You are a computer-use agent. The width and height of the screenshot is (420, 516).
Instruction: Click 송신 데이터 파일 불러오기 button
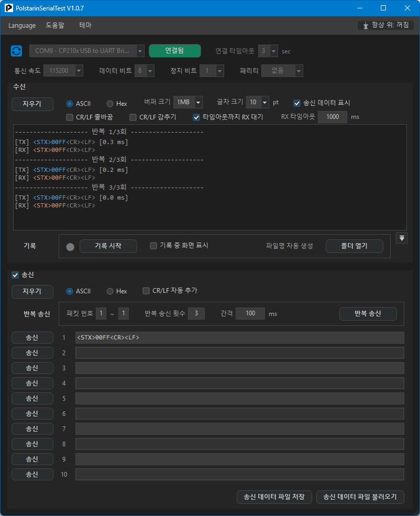(x=360, y=497)
